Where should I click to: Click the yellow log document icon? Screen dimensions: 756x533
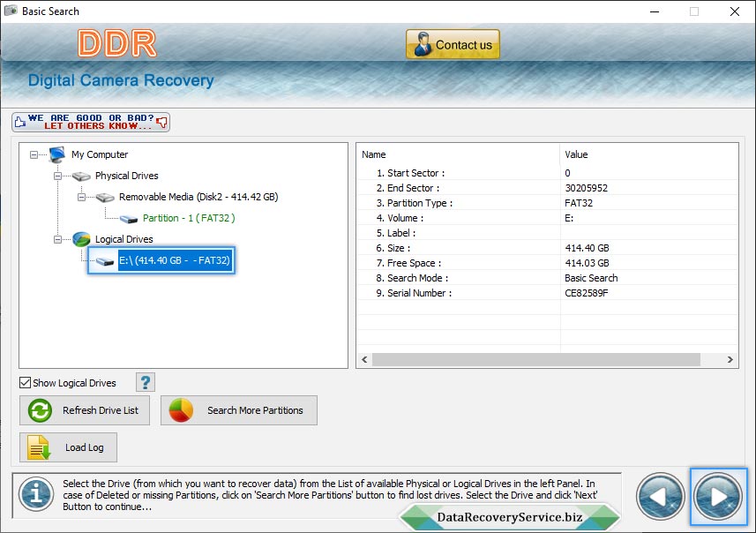(x=39, y=447)
